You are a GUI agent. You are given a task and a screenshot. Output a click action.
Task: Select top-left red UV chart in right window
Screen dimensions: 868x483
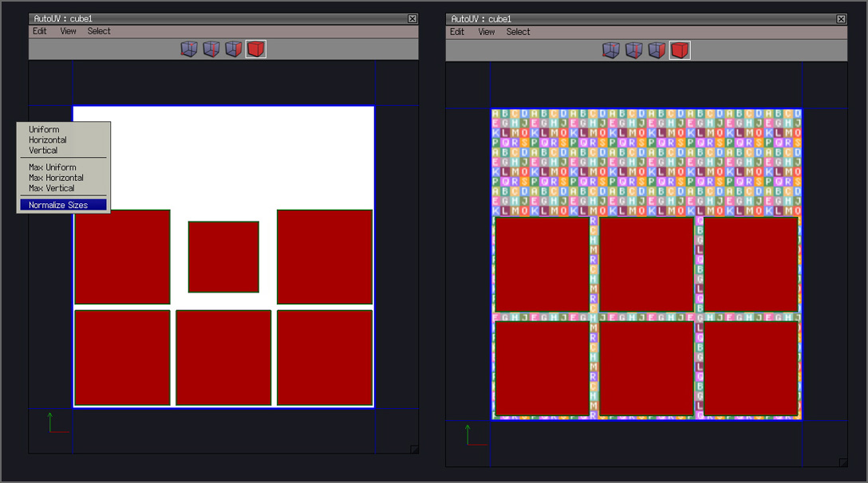pyautogui.click(x=542, y=265)
